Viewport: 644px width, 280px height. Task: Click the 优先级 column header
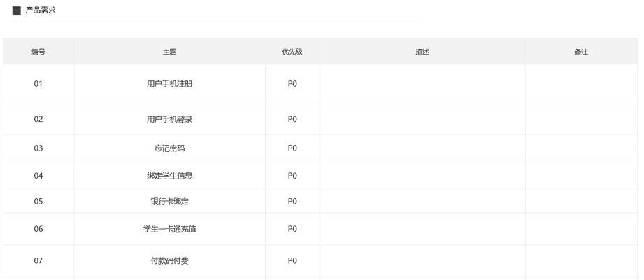point(292,52)
